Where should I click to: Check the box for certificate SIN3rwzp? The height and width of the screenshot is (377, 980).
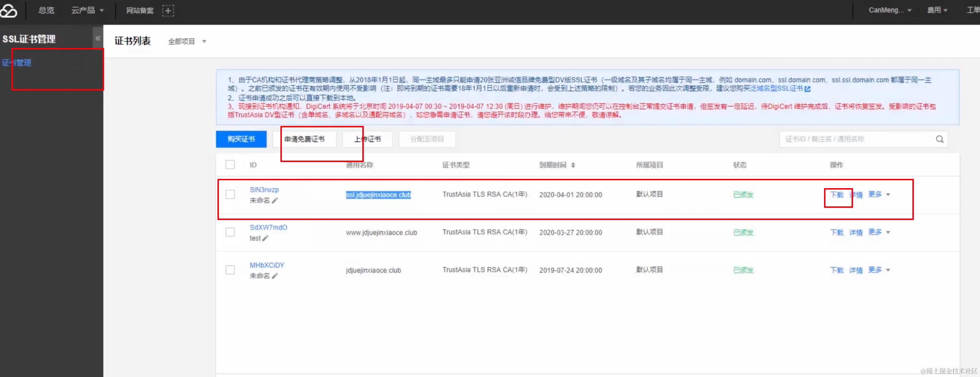pyautogui.click(x=230, y=195)
